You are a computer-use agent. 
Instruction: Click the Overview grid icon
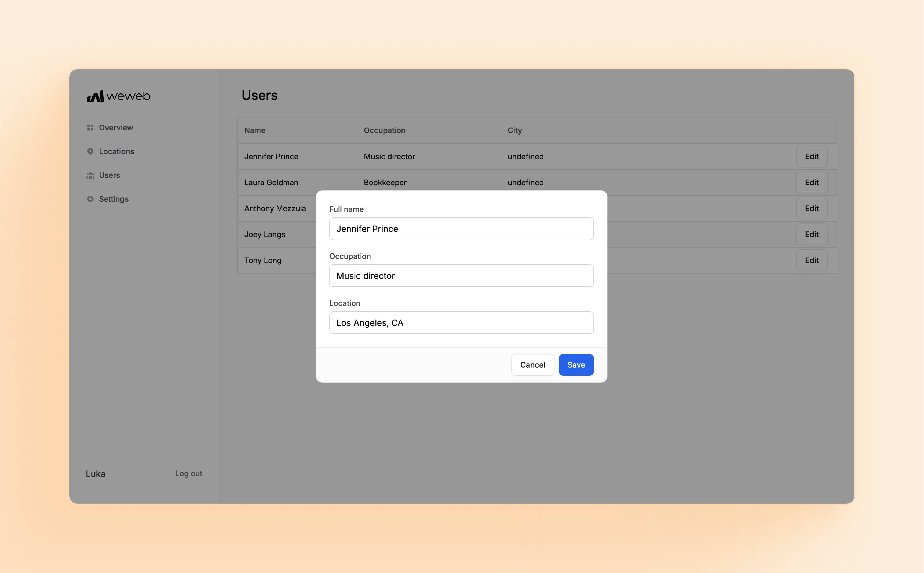coord(90,128)
